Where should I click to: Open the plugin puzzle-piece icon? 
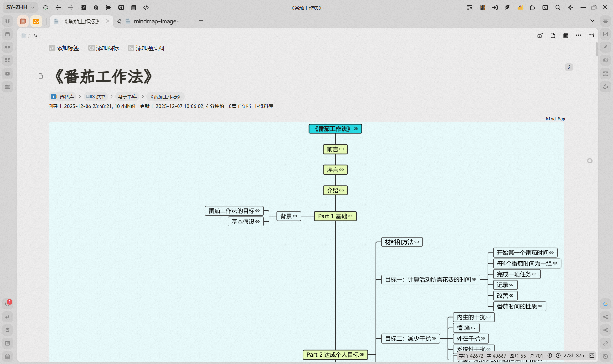pos(532,7)
